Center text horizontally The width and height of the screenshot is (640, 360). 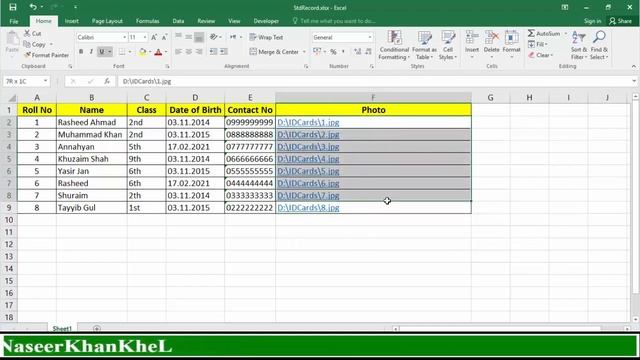tap(189, 52)
